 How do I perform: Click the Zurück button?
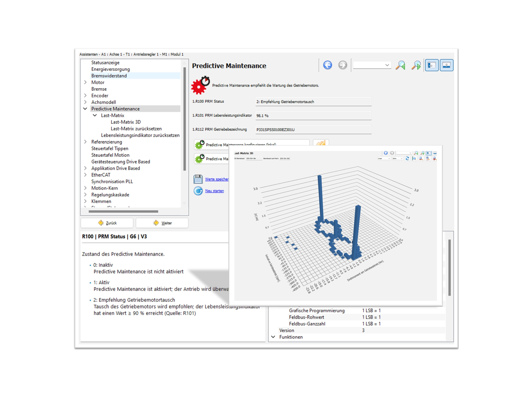pos(107,223)
